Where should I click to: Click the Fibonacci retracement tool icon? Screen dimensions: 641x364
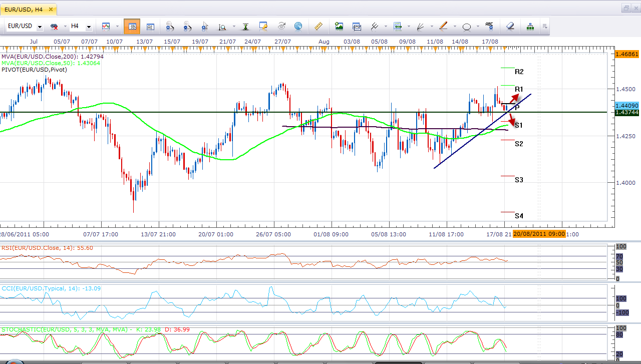pos(398,26)
